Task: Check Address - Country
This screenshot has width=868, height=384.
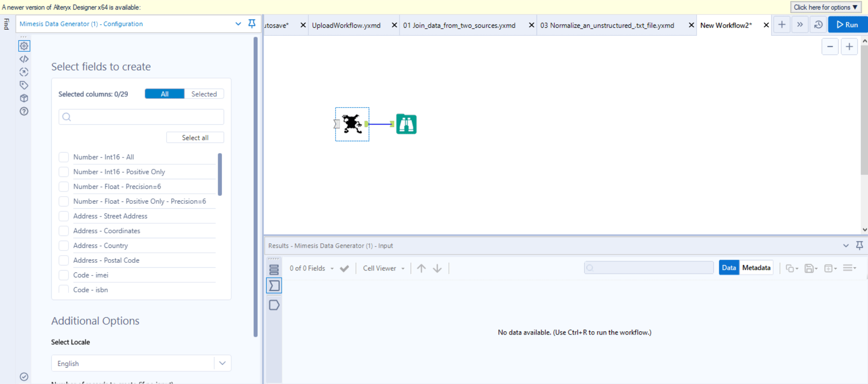Action: click(x=64, y=246)
